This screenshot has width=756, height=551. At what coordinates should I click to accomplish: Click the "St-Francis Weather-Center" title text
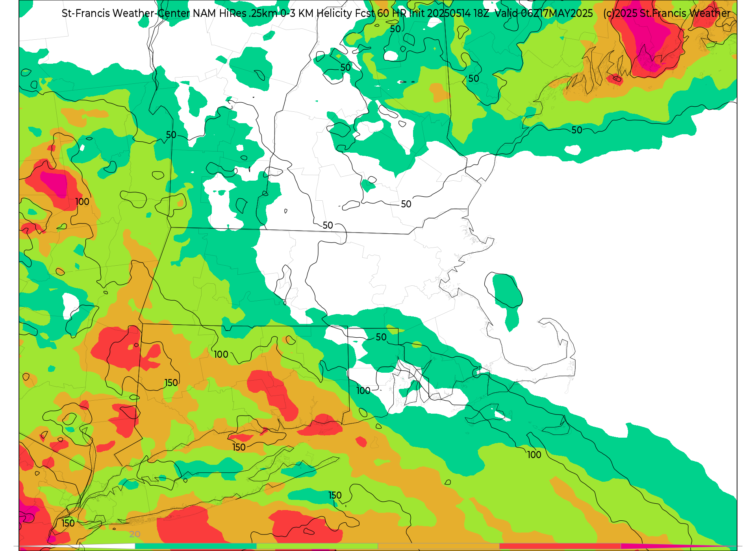(x=126, y=13)
